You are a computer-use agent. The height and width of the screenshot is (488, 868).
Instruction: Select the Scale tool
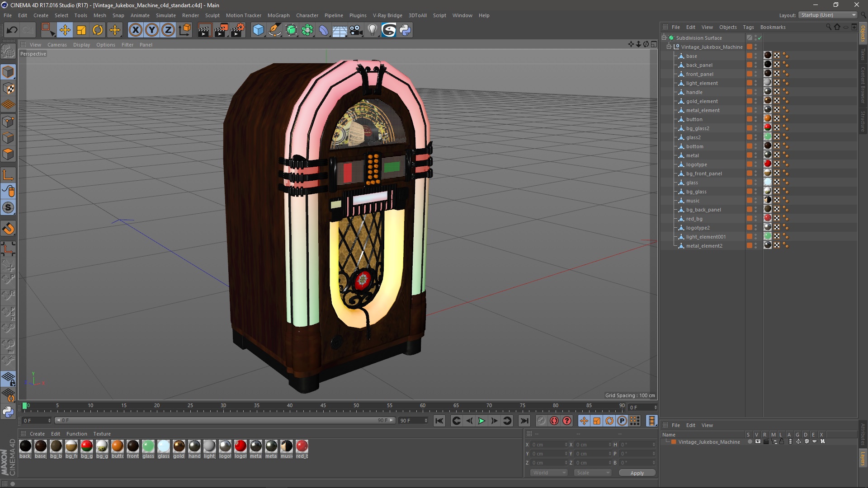pyautogui.click(x=81, y=30)
